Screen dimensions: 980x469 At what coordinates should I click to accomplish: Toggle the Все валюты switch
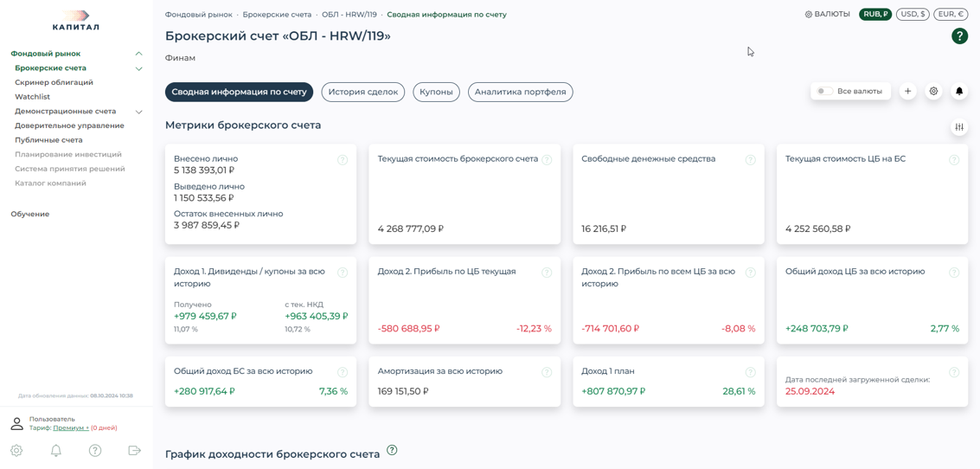pyautogui.click(x=825, y=92)
